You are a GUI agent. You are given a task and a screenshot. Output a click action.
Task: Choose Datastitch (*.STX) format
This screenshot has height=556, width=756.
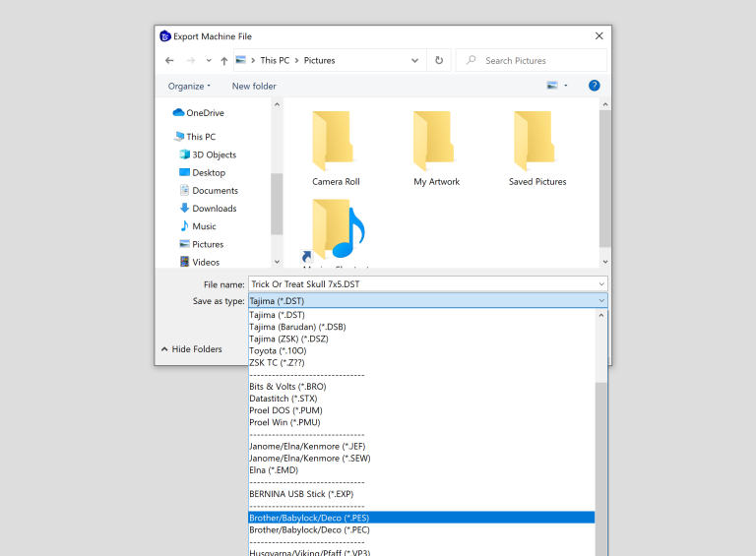coord(421,399)
